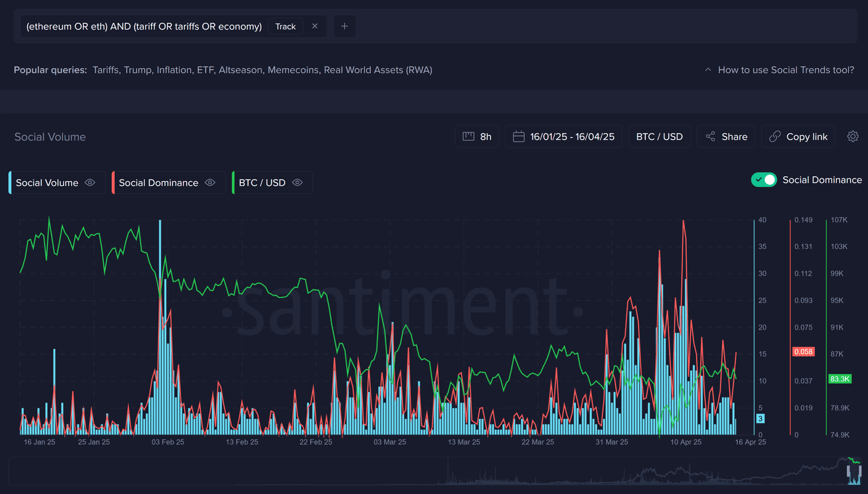The width and height of the screenshot is (868, 494).
Task: Toggle Social Volume visibility eye icon
Action: coord(90,183)
